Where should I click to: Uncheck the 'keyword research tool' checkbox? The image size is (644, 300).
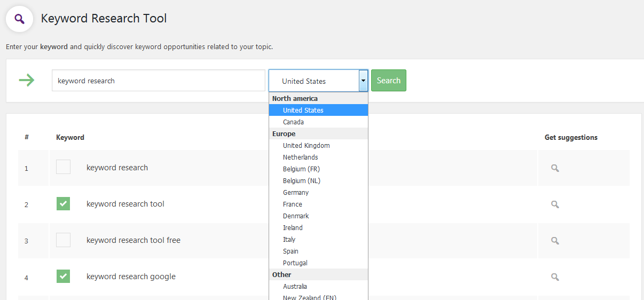[x=63, y=203]
